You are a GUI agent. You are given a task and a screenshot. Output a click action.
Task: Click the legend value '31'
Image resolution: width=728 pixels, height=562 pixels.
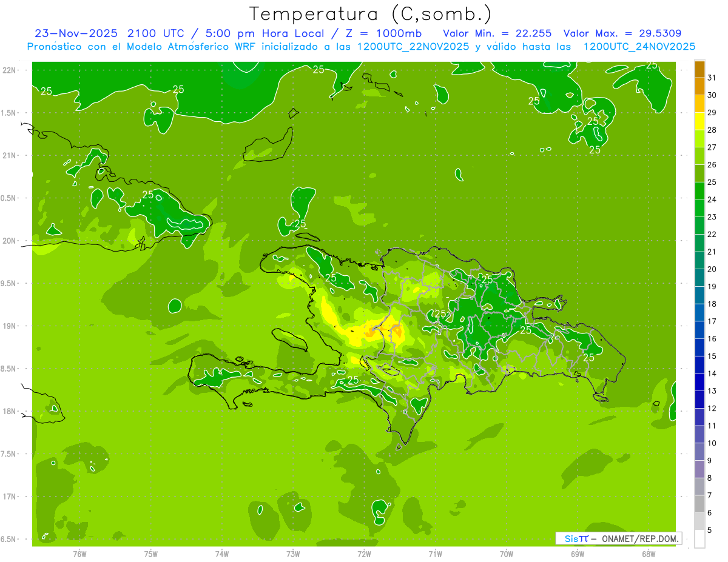pyautogui.click(x=712, y=78)
